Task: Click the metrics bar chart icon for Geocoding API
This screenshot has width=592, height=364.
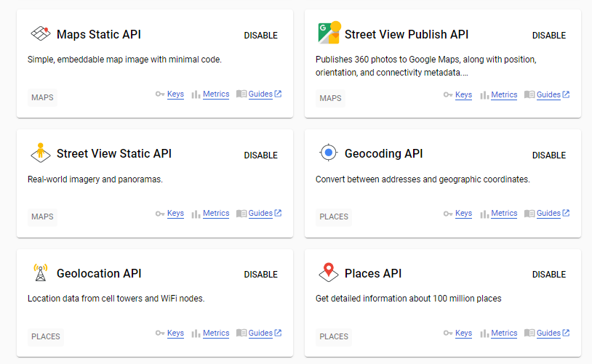Action: 484,214
